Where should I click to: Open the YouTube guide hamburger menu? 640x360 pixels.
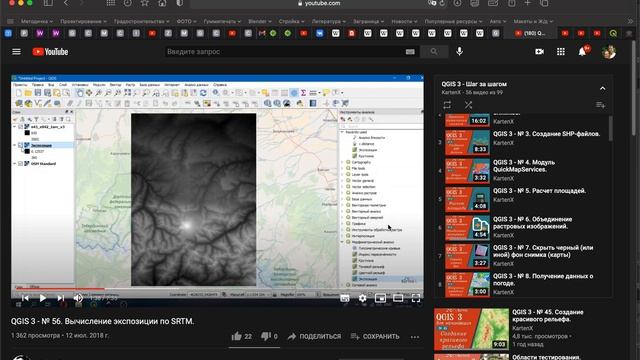pos(16,52)
